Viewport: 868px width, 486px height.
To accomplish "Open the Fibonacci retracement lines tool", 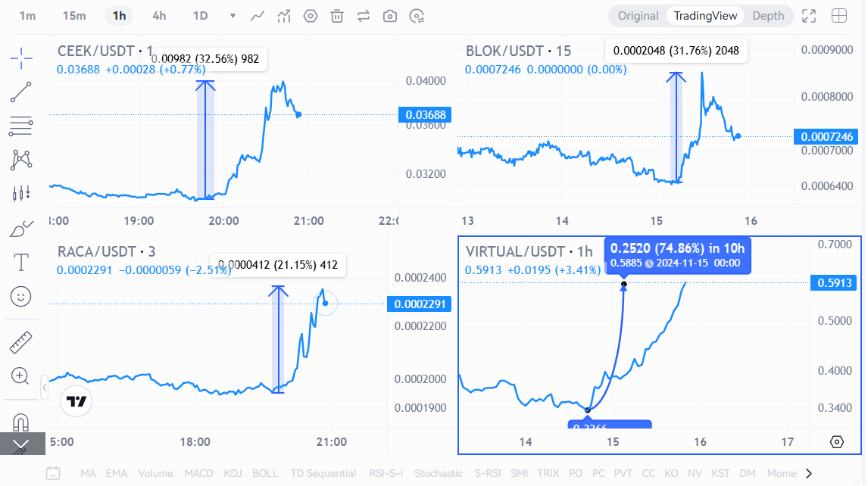I will coord(21,126).
